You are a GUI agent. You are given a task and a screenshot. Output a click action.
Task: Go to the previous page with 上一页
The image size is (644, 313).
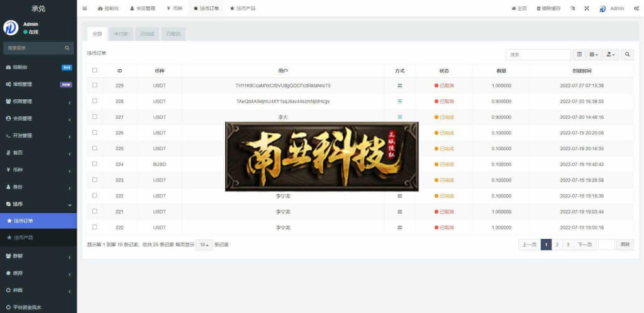pyautogui.click(x=530, y=245)
